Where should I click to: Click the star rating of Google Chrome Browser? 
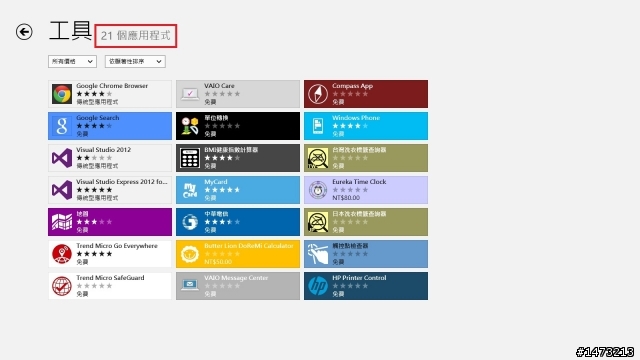point(94,94)
